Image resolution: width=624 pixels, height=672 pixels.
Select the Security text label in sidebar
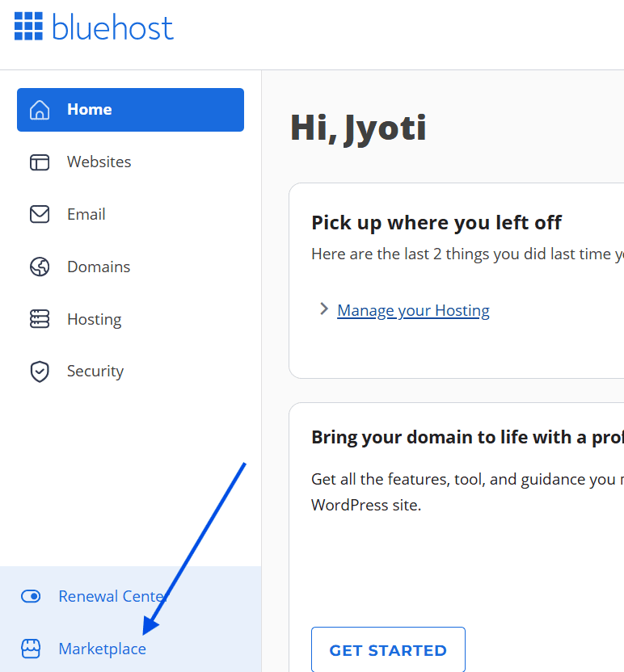click(x=95, y=372)
